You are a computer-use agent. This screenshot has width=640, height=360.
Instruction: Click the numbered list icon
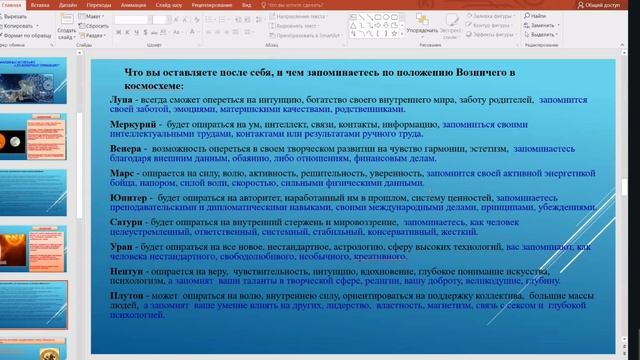[x=223, y=20]
